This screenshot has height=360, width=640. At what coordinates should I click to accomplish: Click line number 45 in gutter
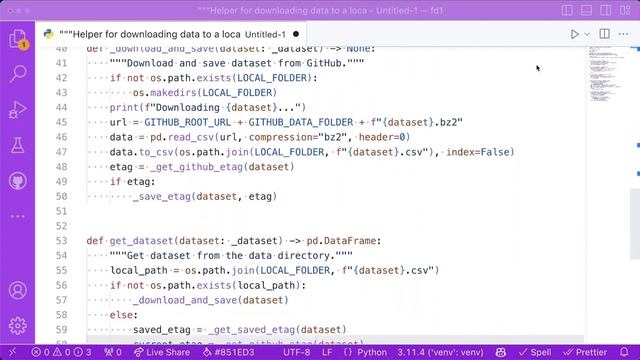(61, 122)
